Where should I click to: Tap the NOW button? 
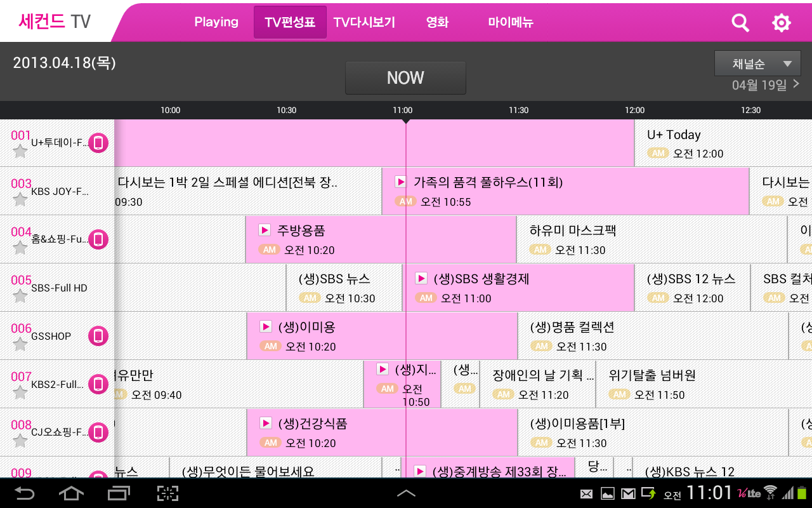click(406, 78)
